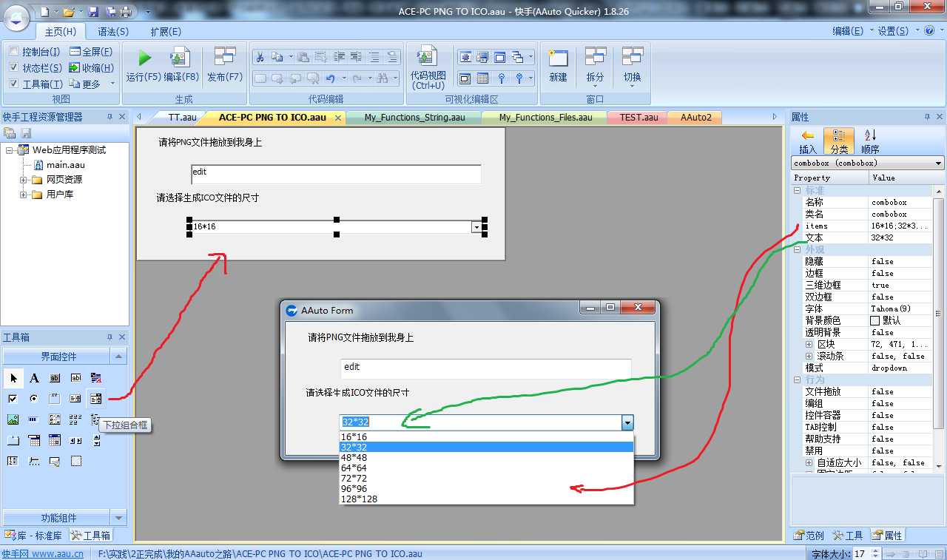Select 128*128 in the dropdown list

(486, 499)
